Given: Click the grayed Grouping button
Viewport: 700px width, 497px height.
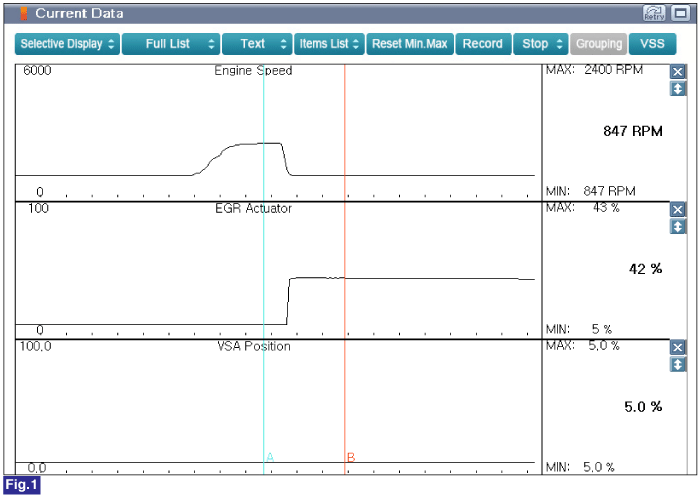Looking at the screenshot, I should 599,44.
